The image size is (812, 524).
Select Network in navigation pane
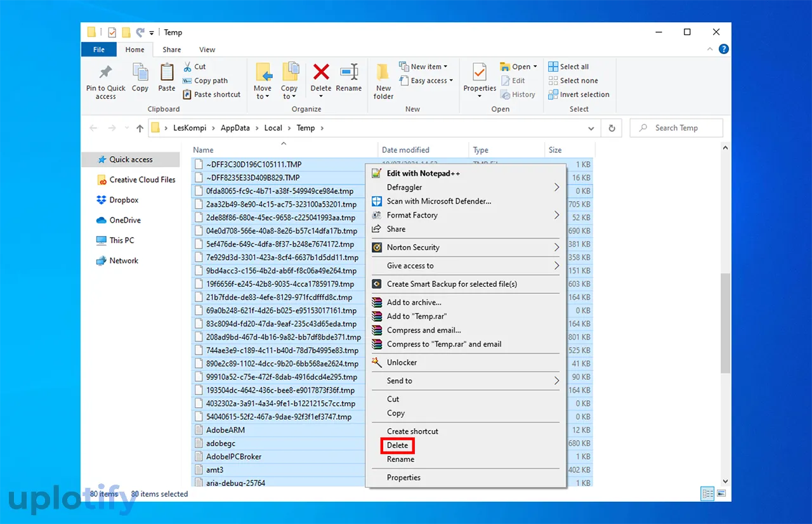(117, 261)
